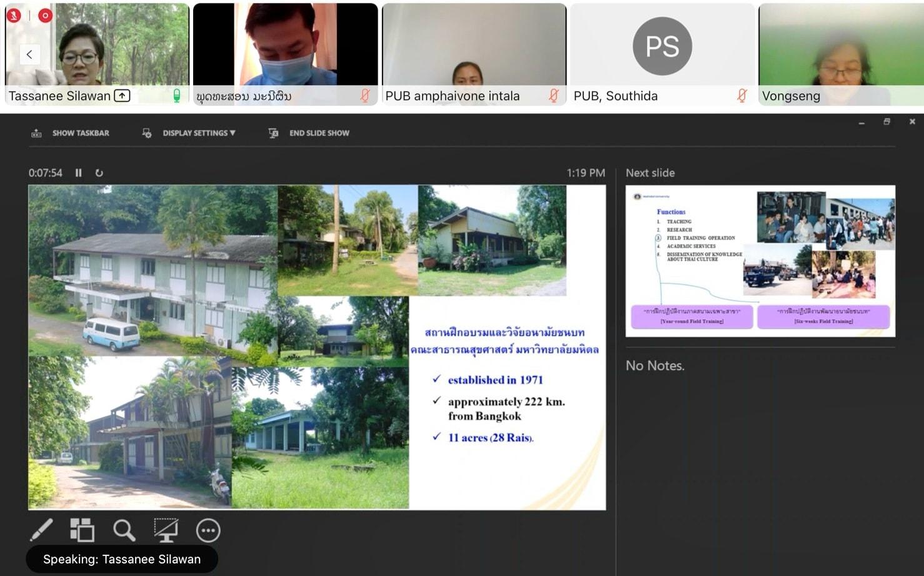Go back using participant strip left chevron

[29, 54]
